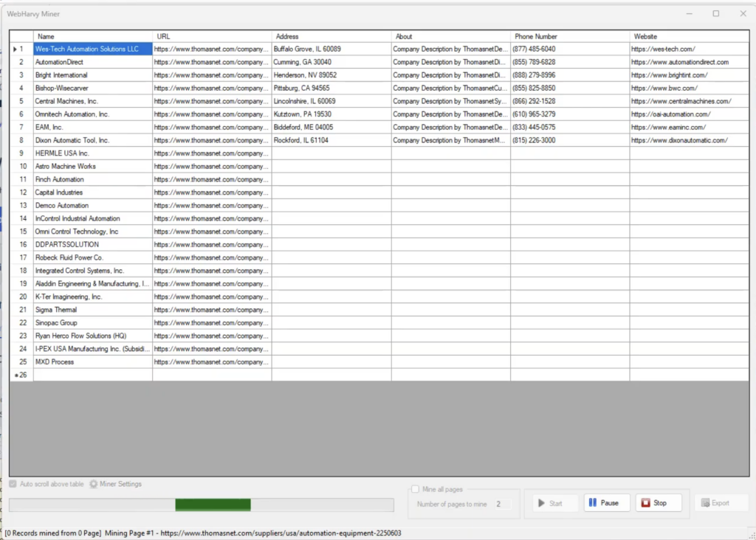Select the new row 26 asterisk header
The height and width of the screenshot is (540, 756).
21,375
